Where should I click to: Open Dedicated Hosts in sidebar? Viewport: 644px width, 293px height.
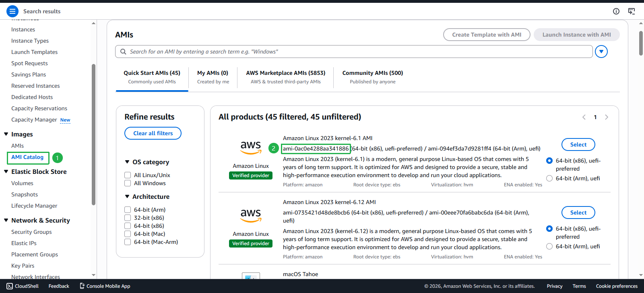tap(32, 97)
